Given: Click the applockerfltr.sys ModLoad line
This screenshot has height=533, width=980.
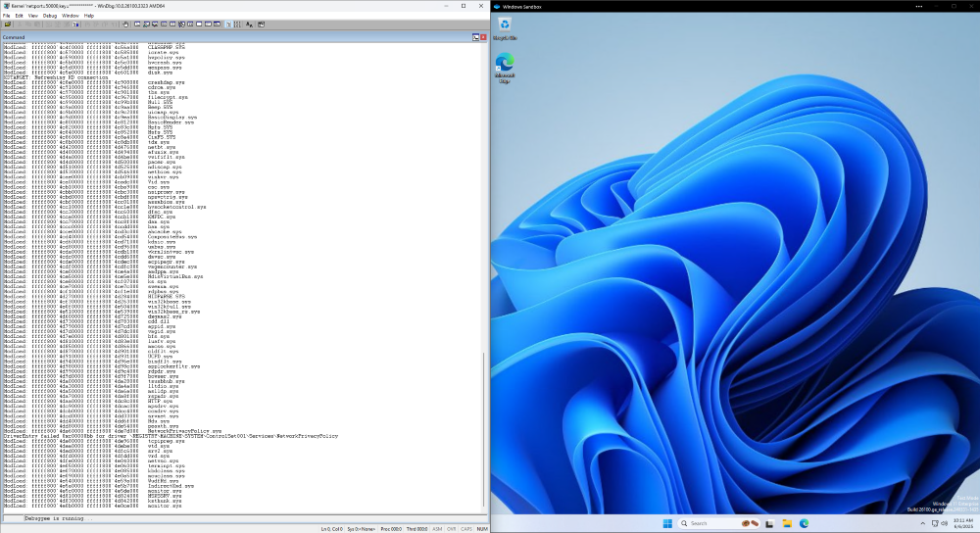Looking at the screenshot, I should tap(102, 366).
